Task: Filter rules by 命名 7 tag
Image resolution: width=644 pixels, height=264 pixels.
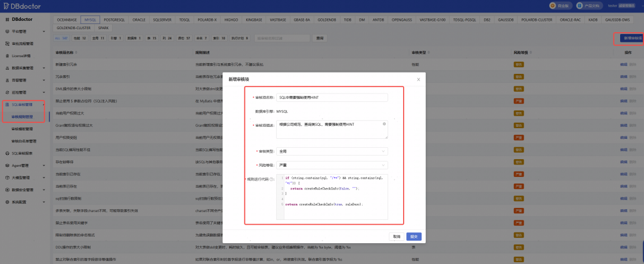Action: click(202, 38)
